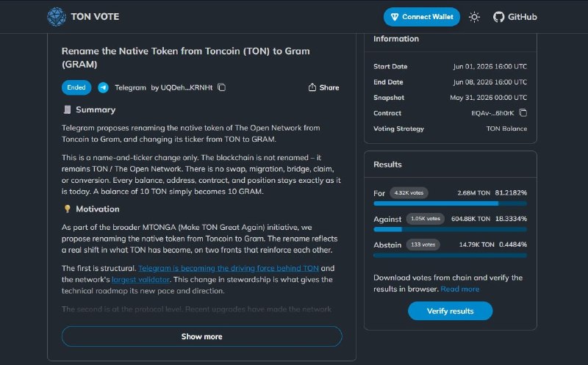
Task: Open the Read more link
Action: tap(460, 289)
